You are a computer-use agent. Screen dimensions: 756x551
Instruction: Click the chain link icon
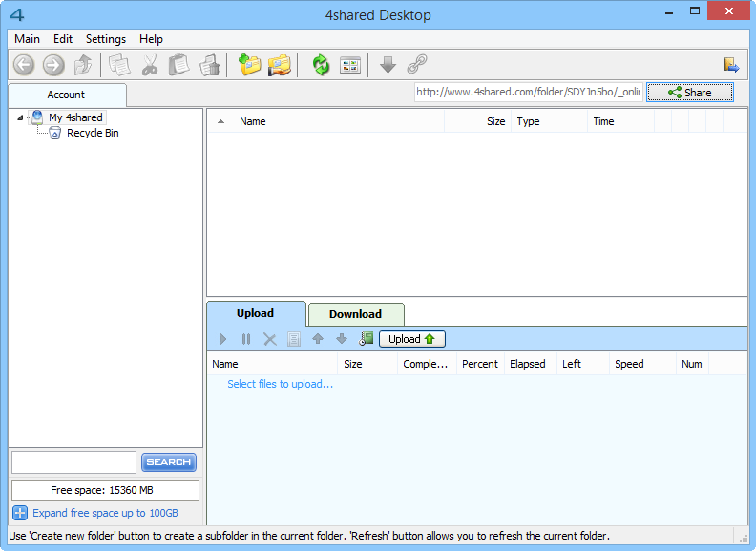tap(417, 65)
